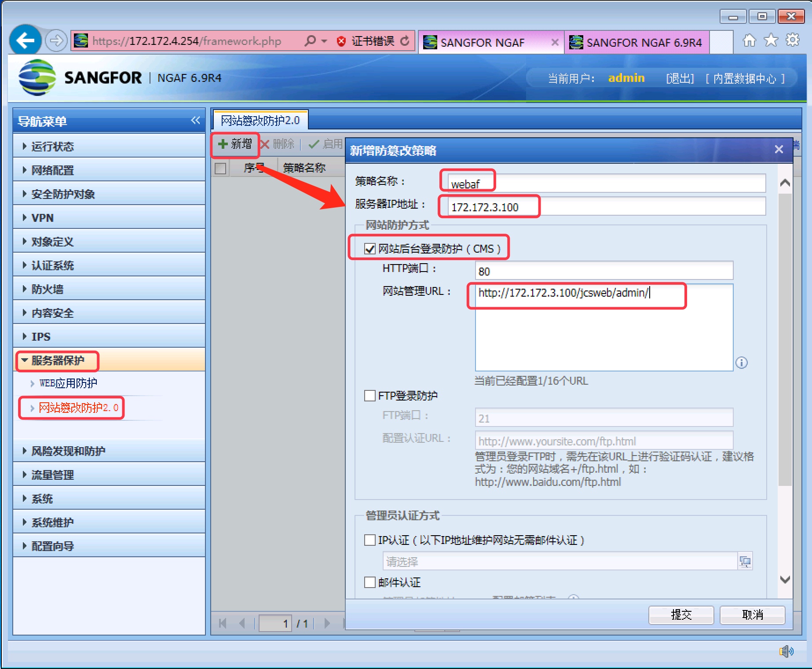Click the dialog scrollbar down arrow
The image size is (812, 669).
click(x=785, y=579)
